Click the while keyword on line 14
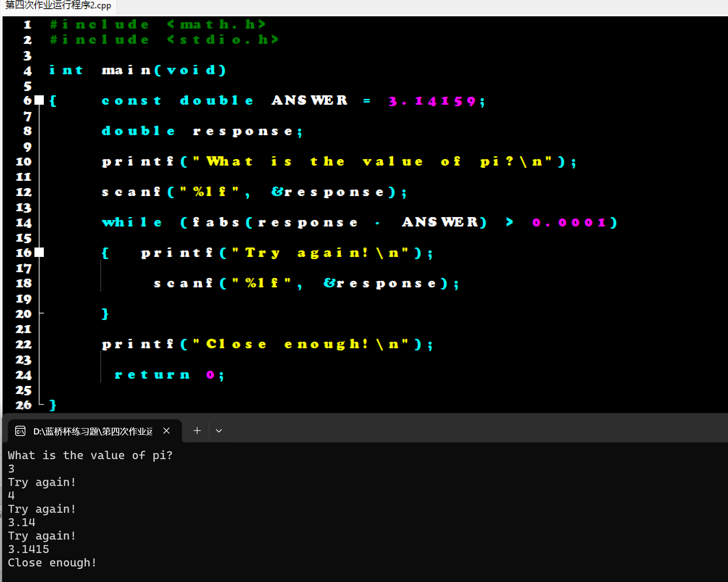The image size is (728, 582). point(132,223)
